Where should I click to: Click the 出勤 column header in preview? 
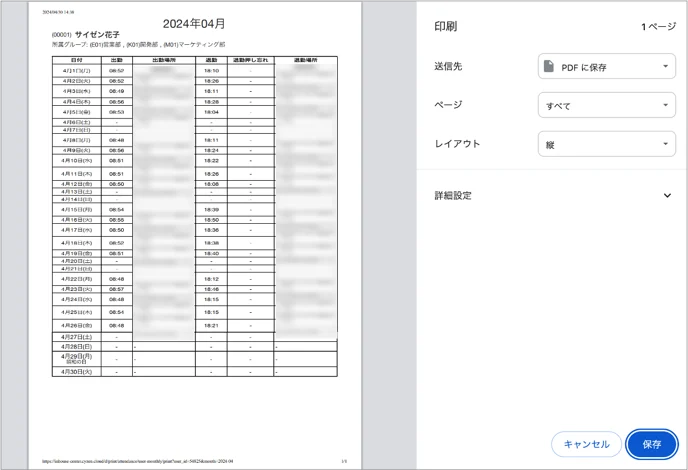(116, 60)
